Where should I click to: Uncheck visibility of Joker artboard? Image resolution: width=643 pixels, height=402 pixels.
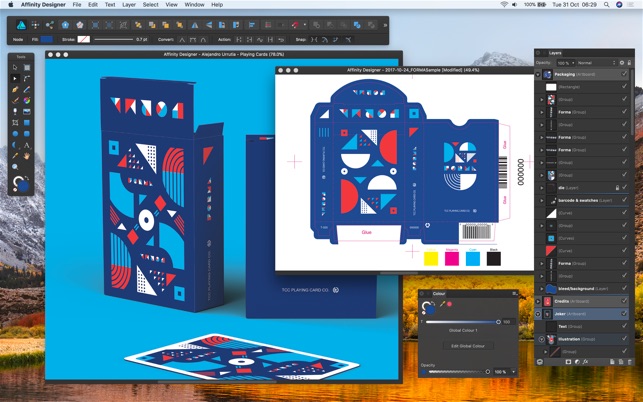624,314
